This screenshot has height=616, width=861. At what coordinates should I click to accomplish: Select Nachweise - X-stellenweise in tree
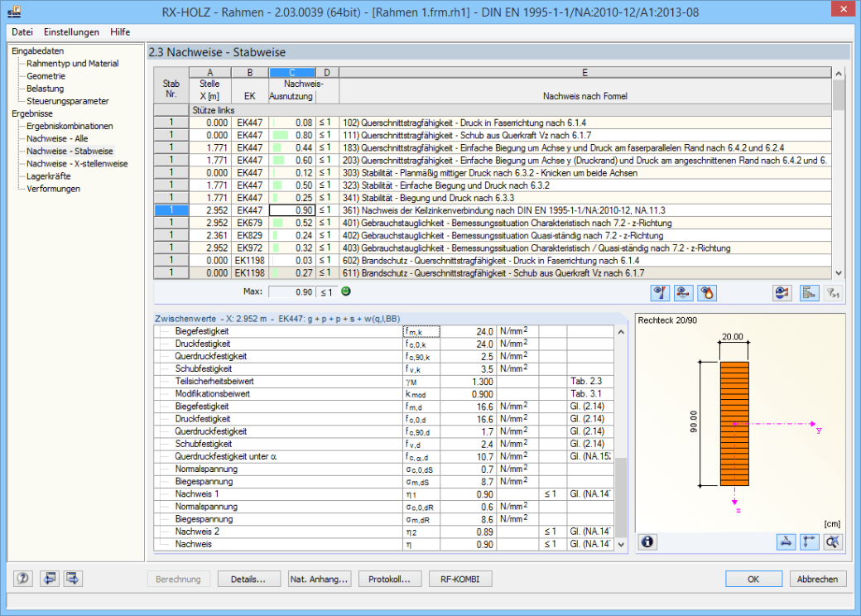[x=77, y=164]
